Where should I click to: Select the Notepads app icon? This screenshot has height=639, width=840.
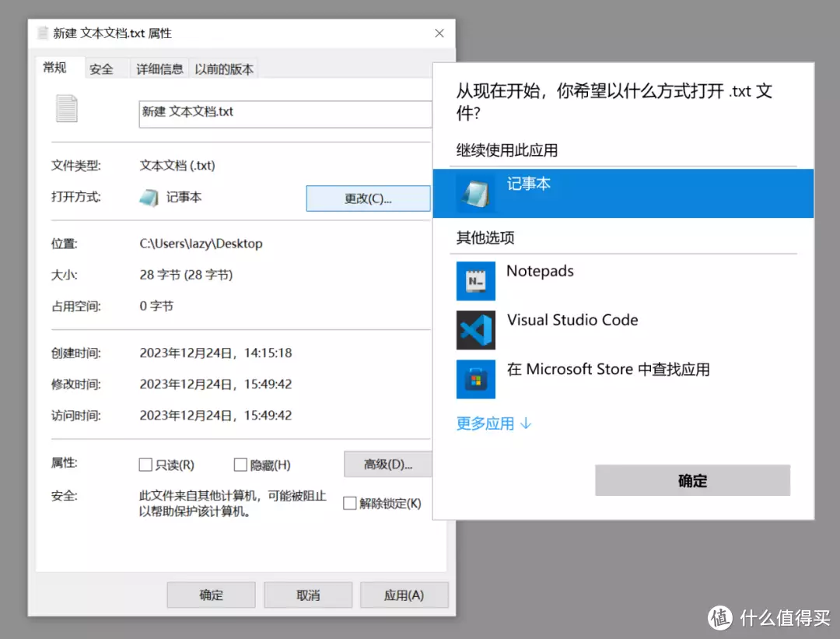pyautogui.click(x=475, y=281)
